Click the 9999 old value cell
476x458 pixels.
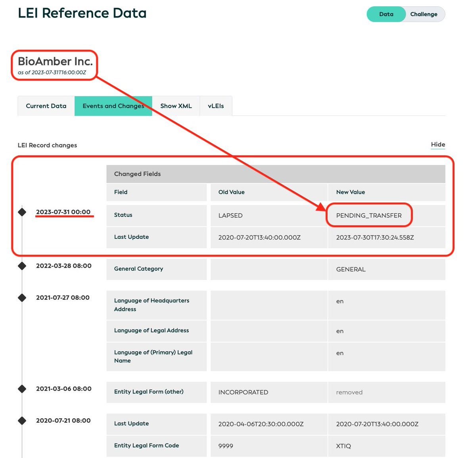point(269,446)
